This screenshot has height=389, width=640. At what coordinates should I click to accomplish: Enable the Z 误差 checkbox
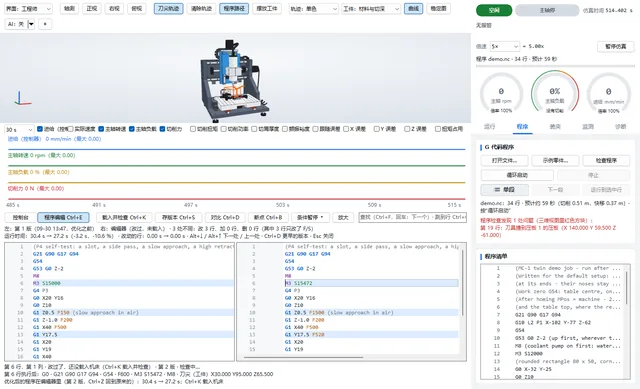407,129
